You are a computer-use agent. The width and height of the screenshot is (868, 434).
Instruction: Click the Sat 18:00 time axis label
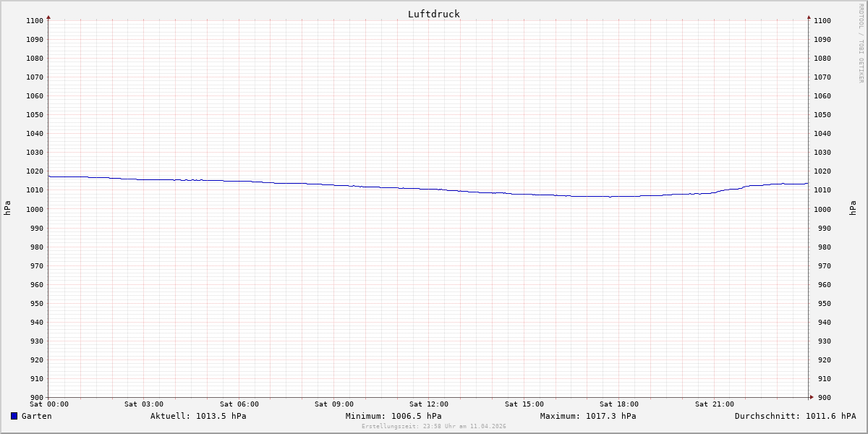click(x=618, y=404)
